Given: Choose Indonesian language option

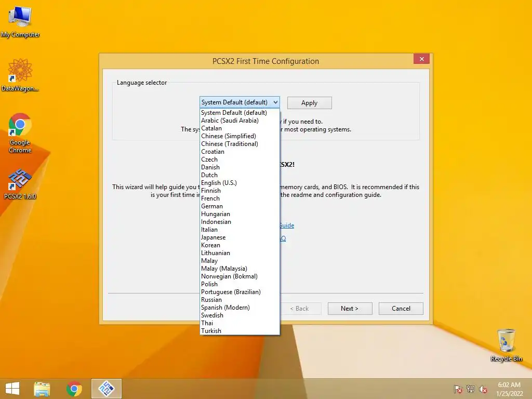Looking at the screenshot, I should tap(240, 222).
